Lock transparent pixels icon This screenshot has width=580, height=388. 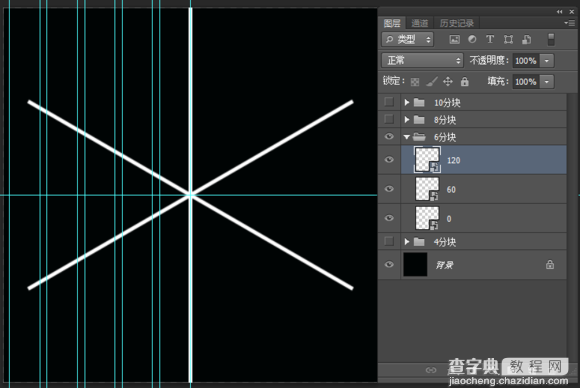[x=415, y=82]
